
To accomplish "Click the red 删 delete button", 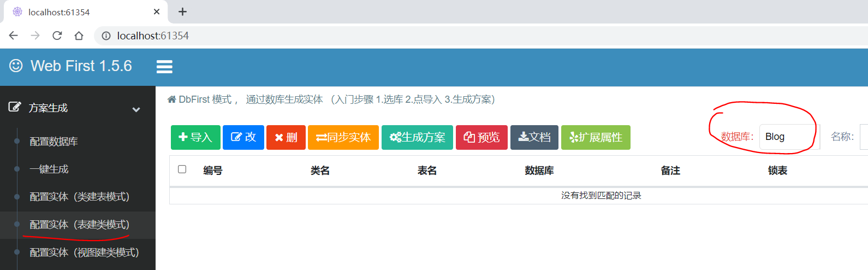I will 286,137.
